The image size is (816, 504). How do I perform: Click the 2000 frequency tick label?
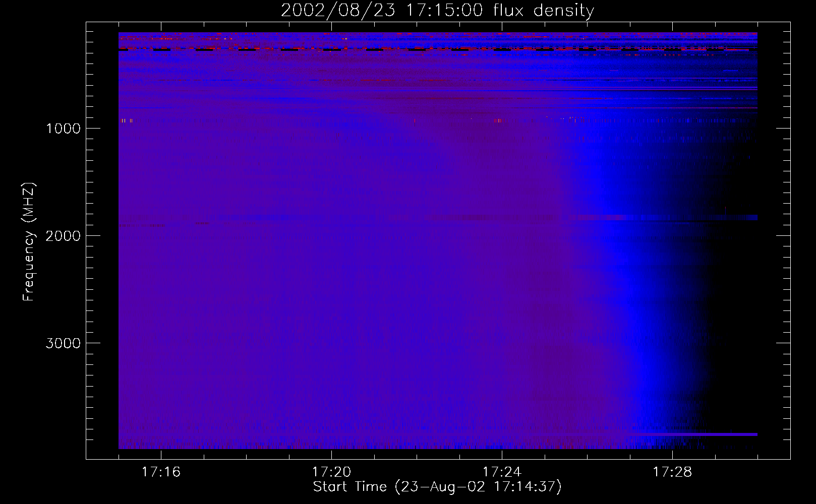(x=63, y=236)
